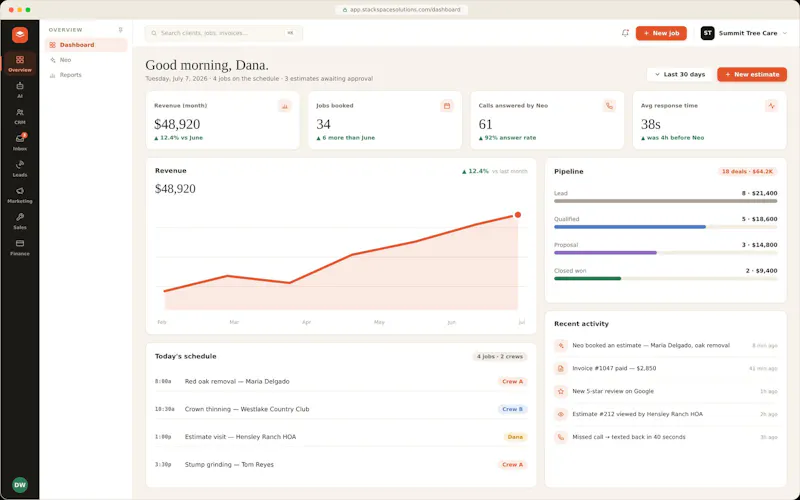The width and height of the screenshot is (800, 500).
Task: Click the search magnifier icon
Action: coord(154,33)
